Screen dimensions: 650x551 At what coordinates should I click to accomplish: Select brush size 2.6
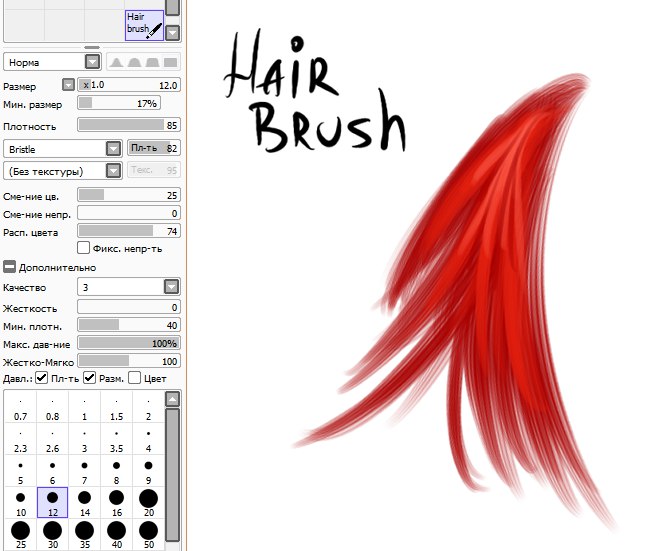[x=53, y=439]
